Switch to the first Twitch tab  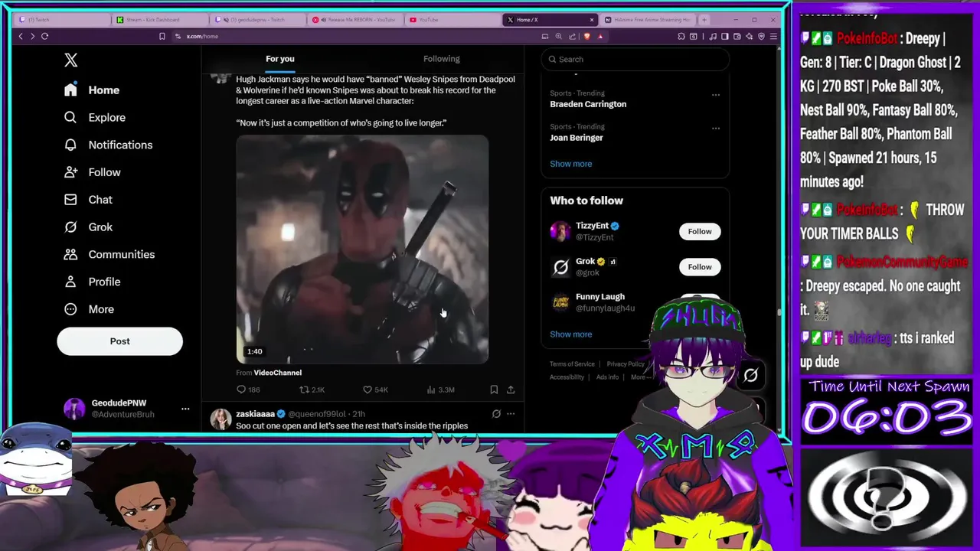point(61,20)
